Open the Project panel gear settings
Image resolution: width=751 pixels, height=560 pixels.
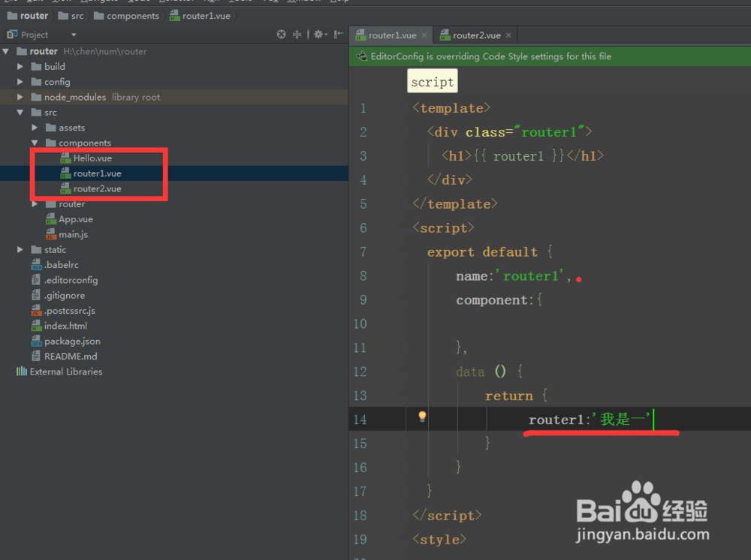point(320,35)
